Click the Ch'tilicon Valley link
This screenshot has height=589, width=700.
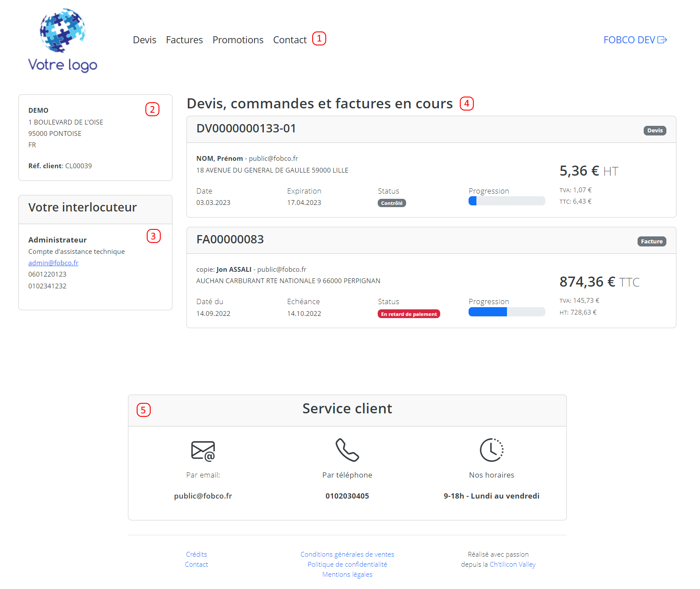click(513, 564)
